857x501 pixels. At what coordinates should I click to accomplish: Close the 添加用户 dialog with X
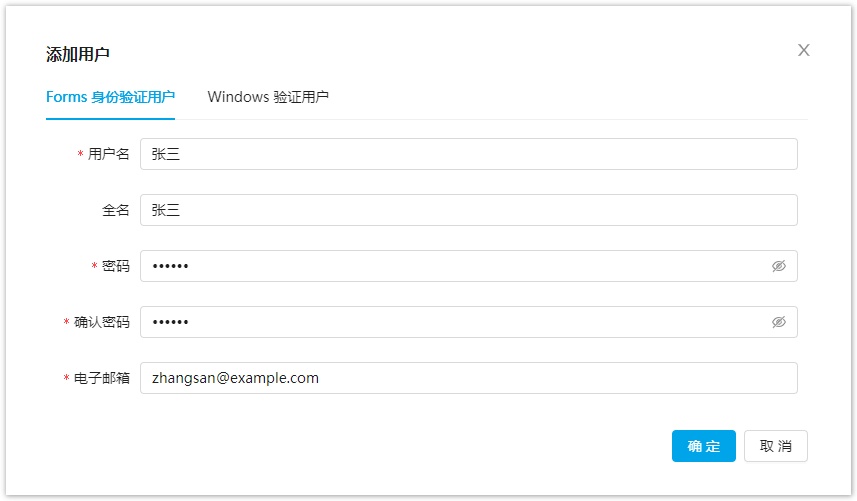pos(803,50)
